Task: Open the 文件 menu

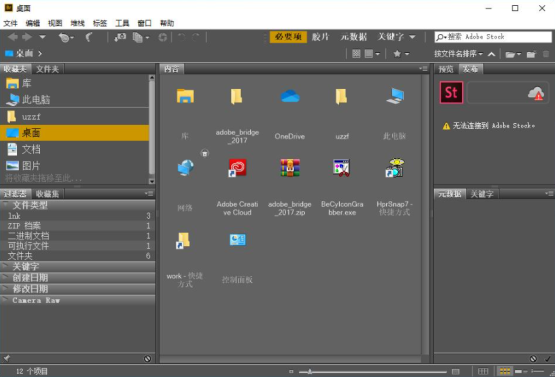Action: click(x=10, y=23)
